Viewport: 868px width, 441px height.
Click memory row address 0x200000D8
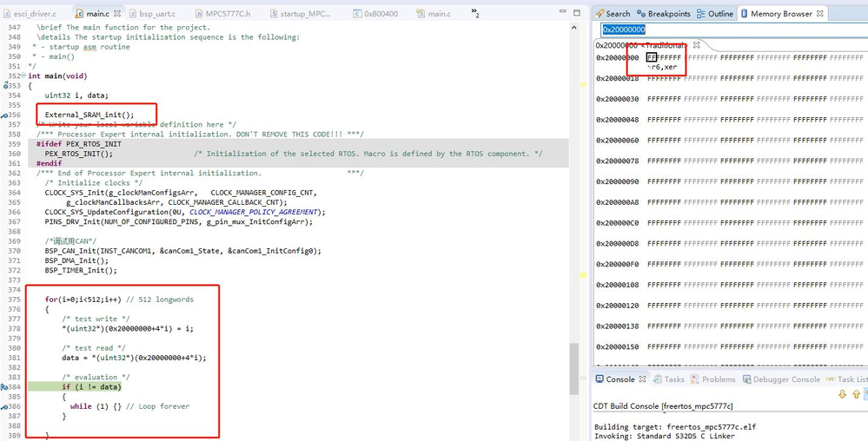click(x=617, y=243)
